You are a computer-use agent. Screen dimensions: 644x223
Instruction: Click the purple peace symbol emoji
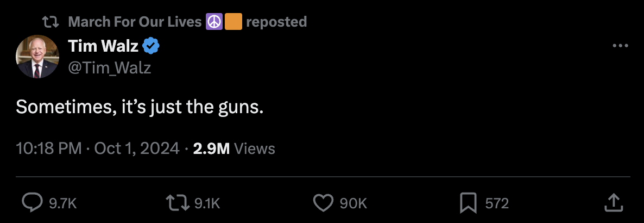pyautogui.click(x=213, y=22)
